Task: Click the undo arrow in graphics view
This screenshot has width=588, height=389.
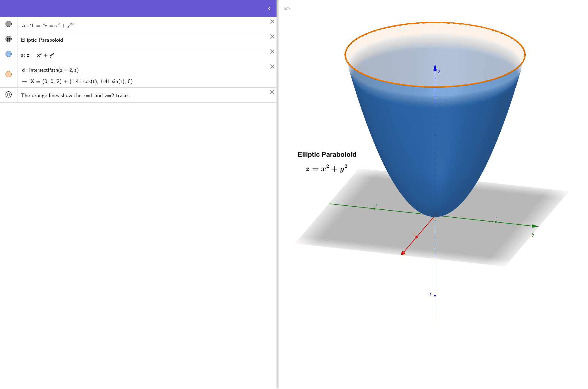Action: coord(287,9)
